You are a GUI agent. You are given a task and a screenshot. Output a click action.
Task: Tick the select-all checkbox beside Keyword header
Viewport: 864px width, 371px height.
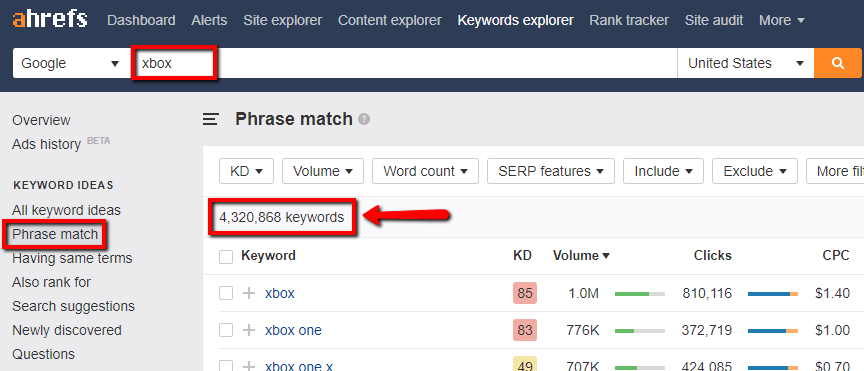point(226,256)
